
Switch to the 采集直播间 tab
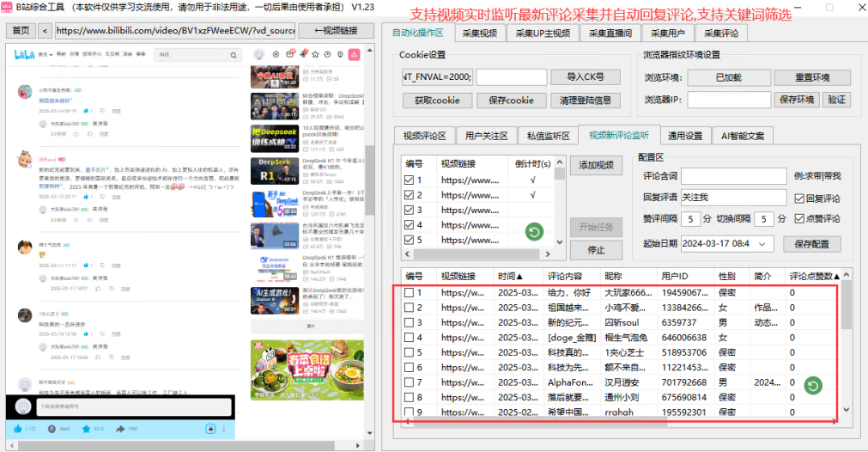click(x=610, y=34)
